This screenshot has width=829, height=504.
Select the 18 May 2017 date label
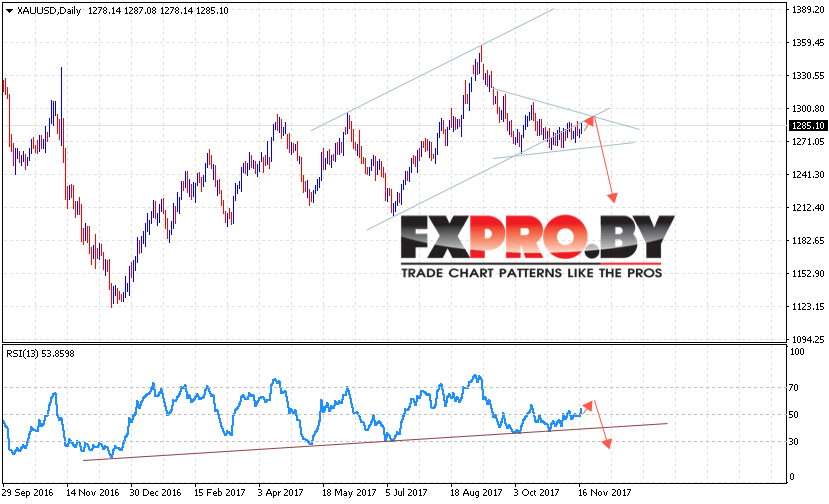(x=349, y=492)
